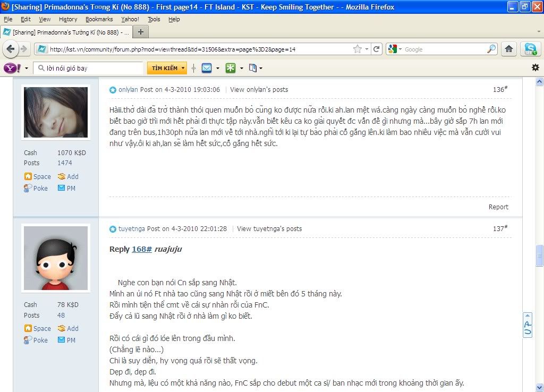Click the UP scroll-to-top button

coord(528,325)
